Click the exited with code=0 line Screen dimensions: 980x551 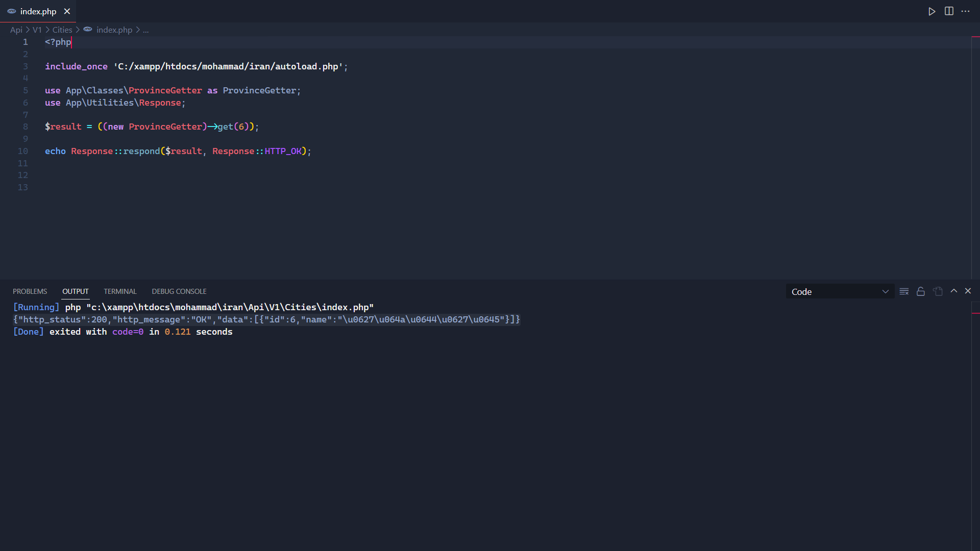[122, 332]
